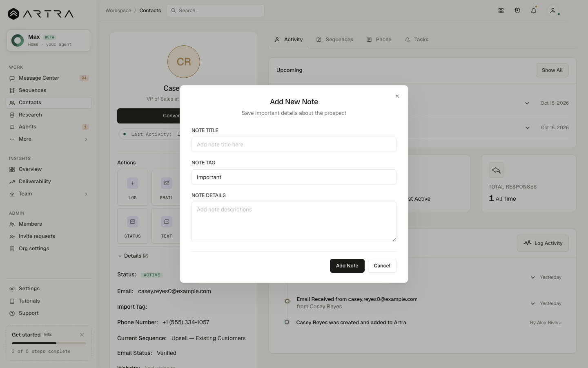Open the grid apps icon in top bar
This screenshot has width=588, height=368.
pyautogui.click(x=501, y=11)
